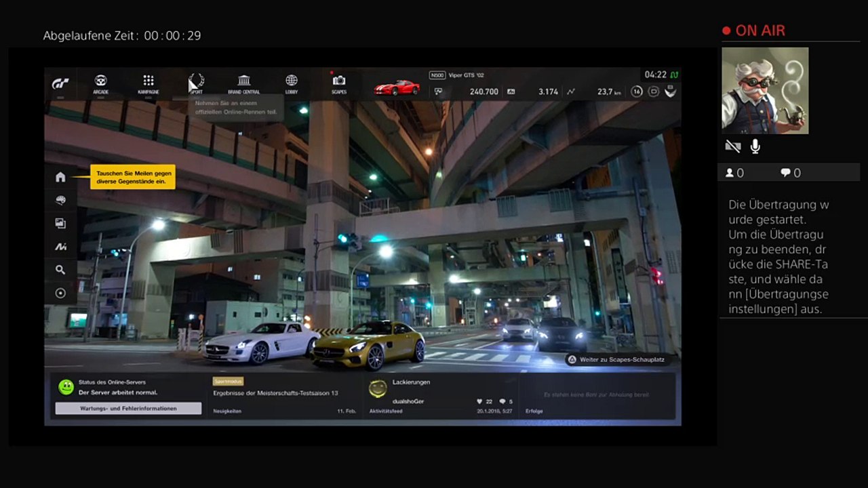Open the Livery Editor palette icon
868x488 pixels.
pyautogui.click(x=60, y=200)
